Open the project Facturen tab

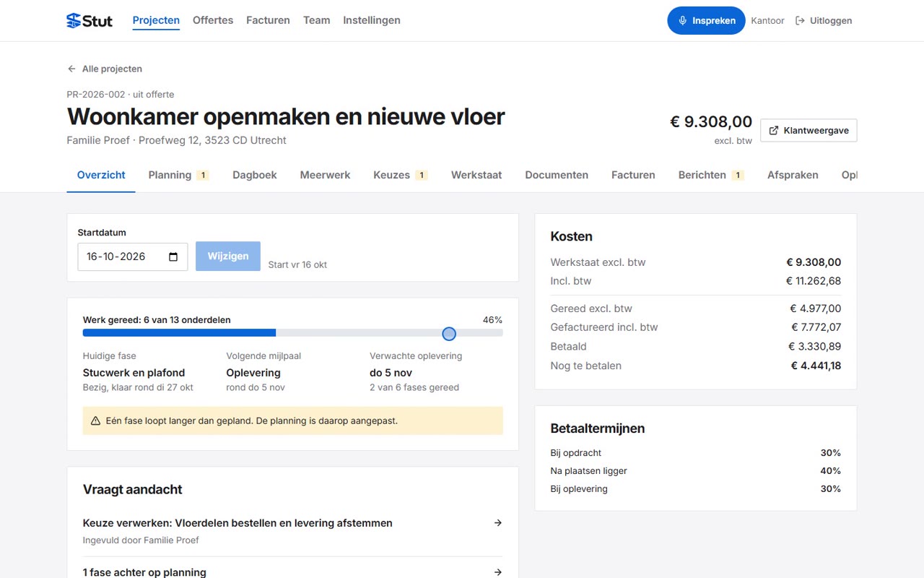pos(633,175)
